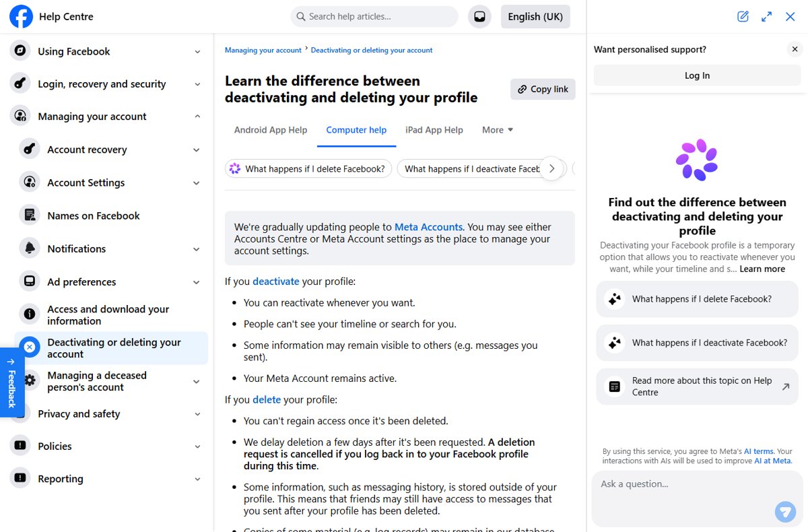
Task: Click the info icon beside Access and download
Action: [x=30, y=314]
